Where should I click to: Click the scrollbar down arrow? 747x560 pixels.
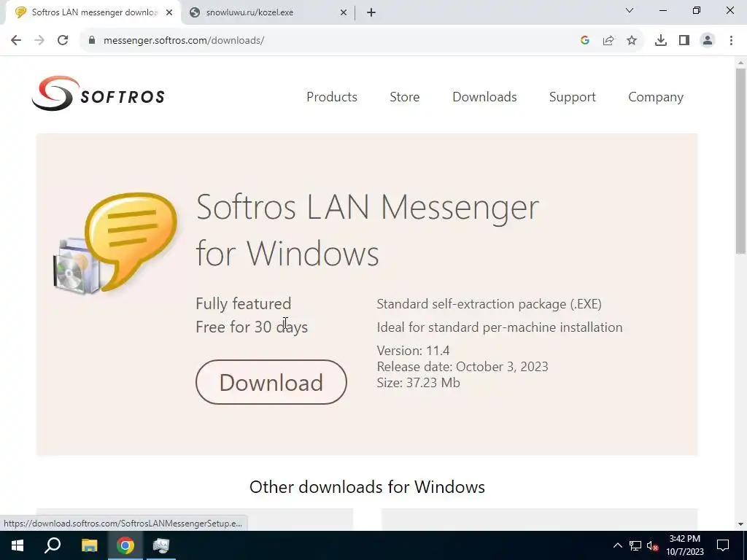coord(740,524)
